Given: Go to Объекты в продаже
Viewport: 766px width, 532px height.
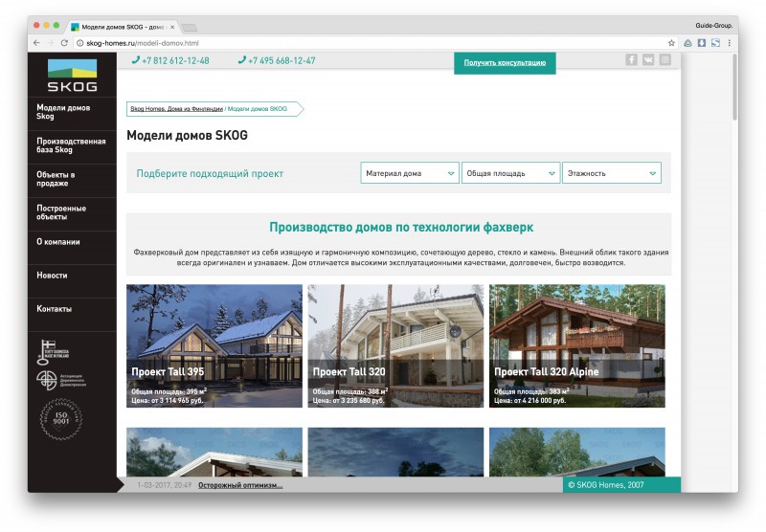Looking at the screenshot, I should click(73, 179).
